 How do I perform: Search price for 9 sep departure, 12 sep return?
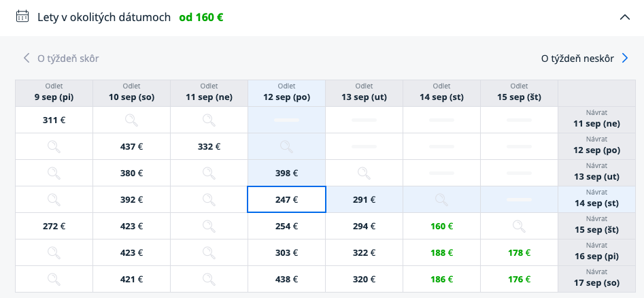[x=54, y=146]
